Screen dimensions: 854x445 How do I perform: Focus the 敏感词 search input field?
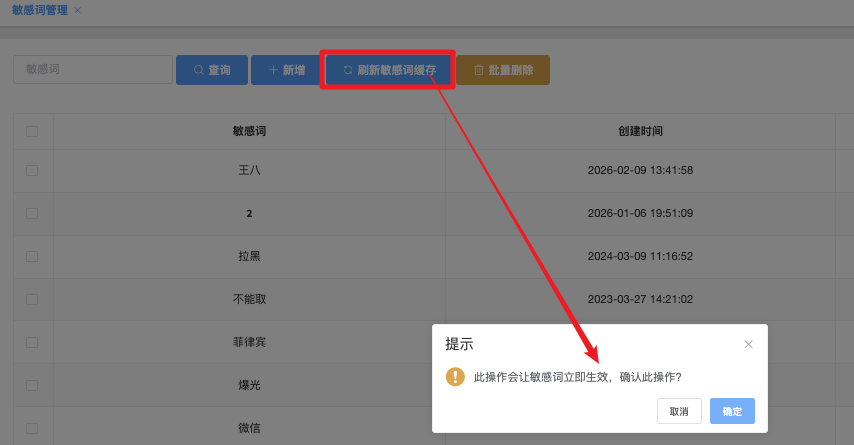[93, 70]
